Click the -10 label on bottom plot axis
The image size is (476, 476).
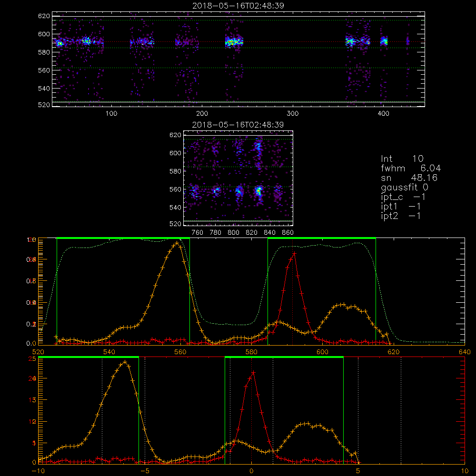pos(38,471)
